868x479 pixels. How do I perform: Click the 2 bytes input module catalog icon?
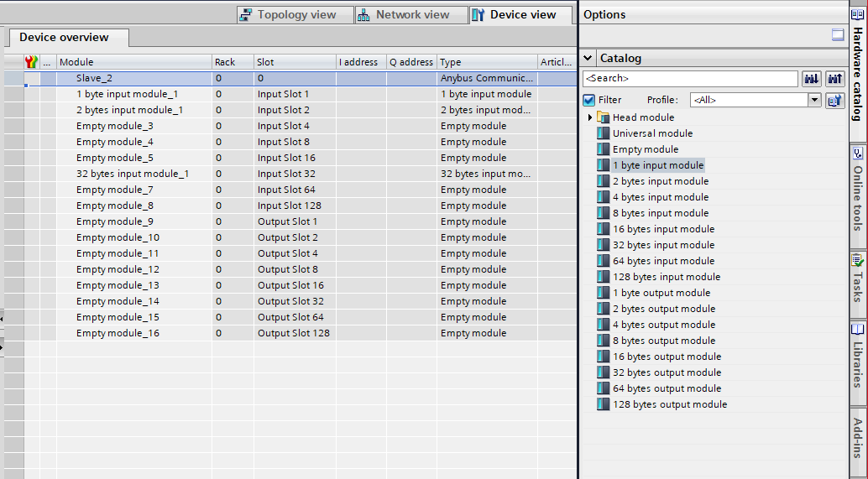pyautogui.click(x=603, y=181)
